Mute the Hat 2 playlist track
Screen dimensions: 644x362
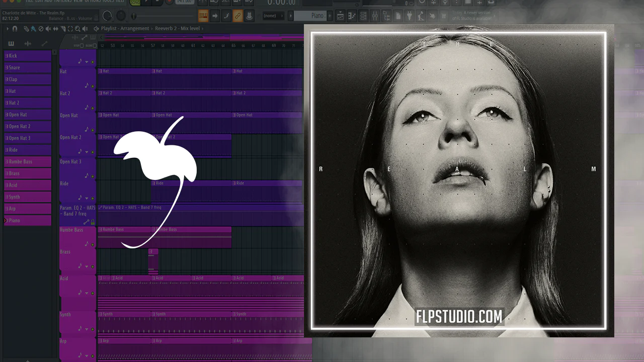coord(92,108)
